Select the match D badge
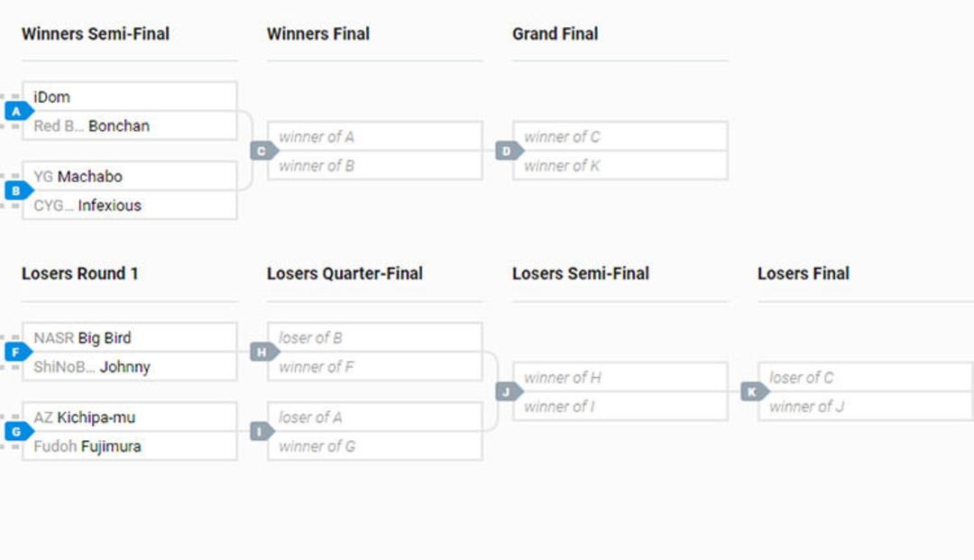The image size is (974, 560). click(510, 151)
